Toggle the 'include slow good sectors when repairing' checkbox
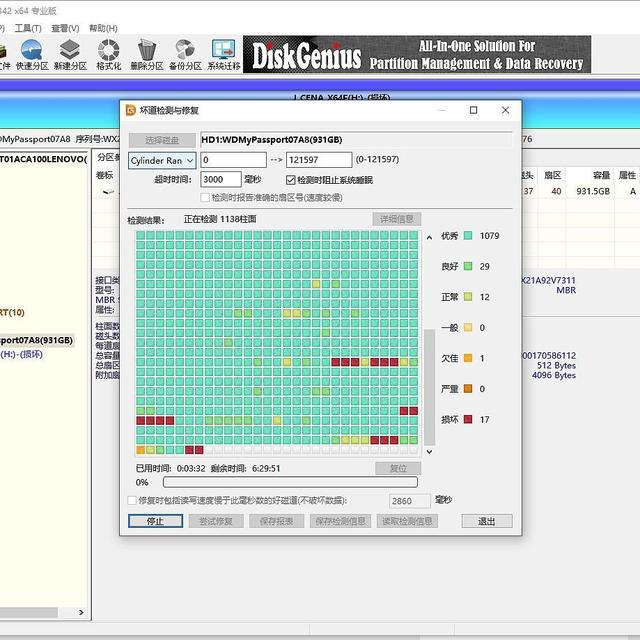Viewport: 640px width, 640px height. 132,500
